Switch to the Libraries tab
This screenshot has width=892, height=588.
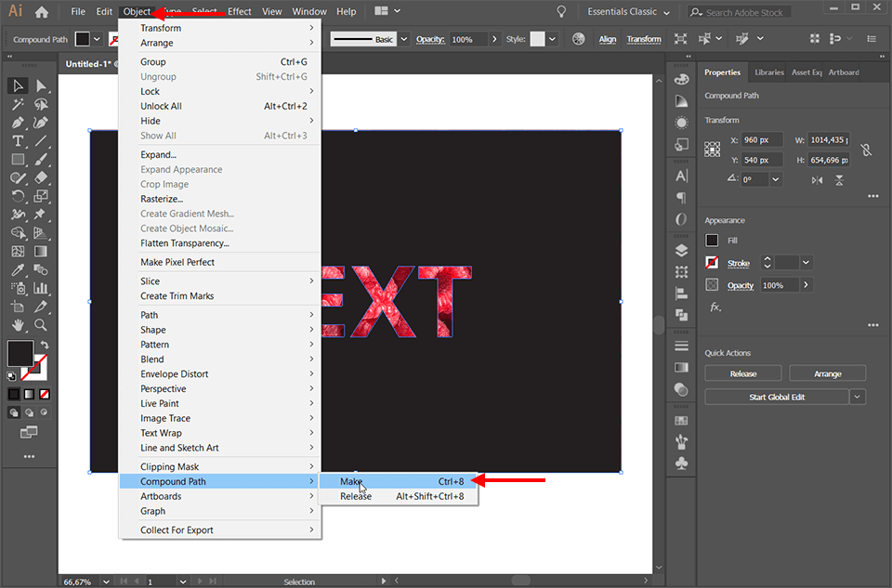(x=768, y=72)
